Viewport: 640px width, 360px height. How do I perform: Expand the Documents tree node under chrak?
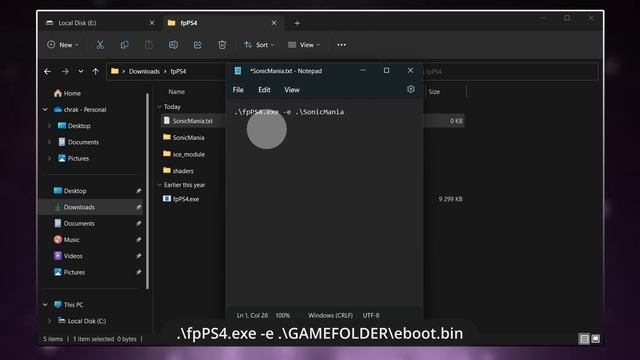click(x=49, y=142)
